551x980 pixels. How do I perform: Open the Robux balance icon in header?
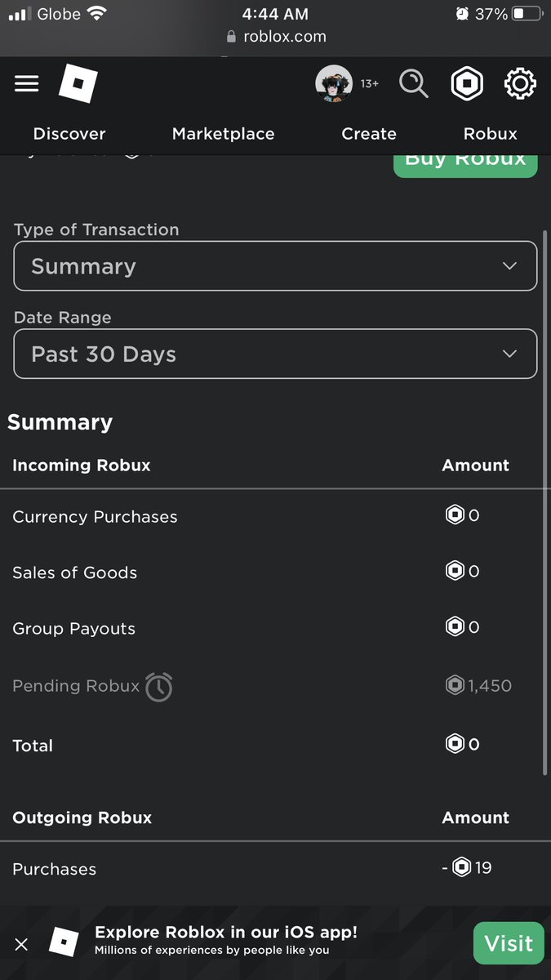click(x=467, y=84)
